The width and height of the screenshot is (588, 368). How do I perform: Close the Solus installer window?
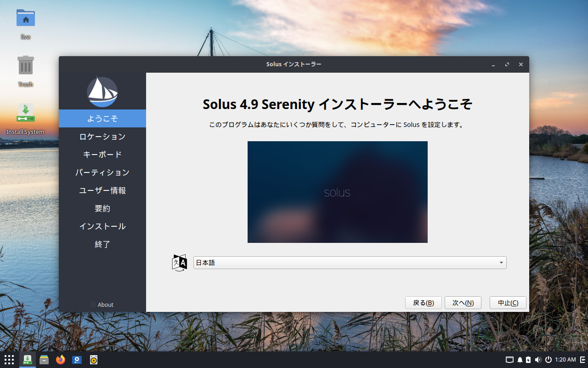click(521, 65)
